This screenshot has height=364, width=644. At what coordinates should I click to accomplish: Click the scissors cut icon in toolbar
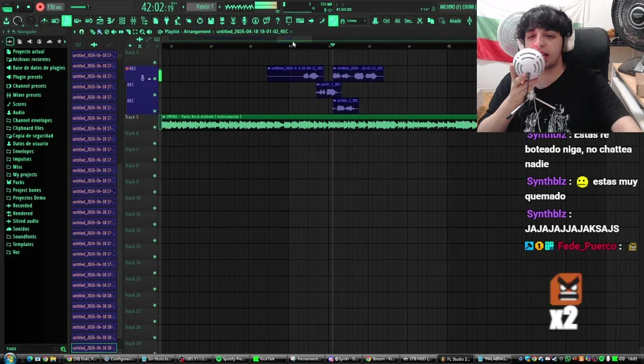tap(420, 21)
